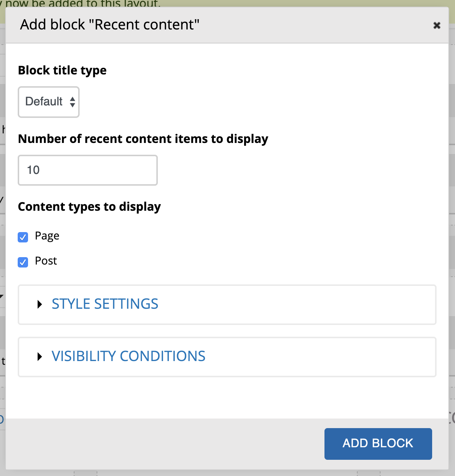Click the X icon in the dialog header
This screenshot has height=476, width=455.
437,25
